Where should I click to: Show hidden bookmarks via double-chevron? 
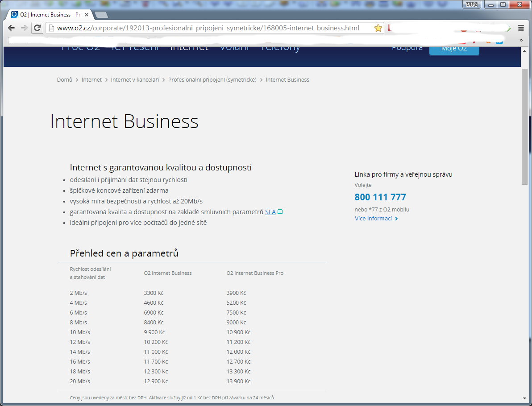521,40
